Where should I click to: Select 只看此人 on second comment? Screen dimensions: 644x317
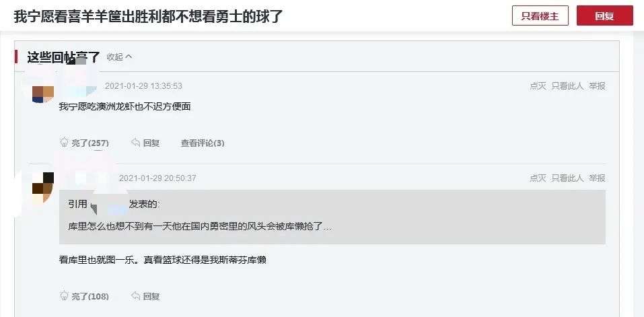tap(567, 178)
